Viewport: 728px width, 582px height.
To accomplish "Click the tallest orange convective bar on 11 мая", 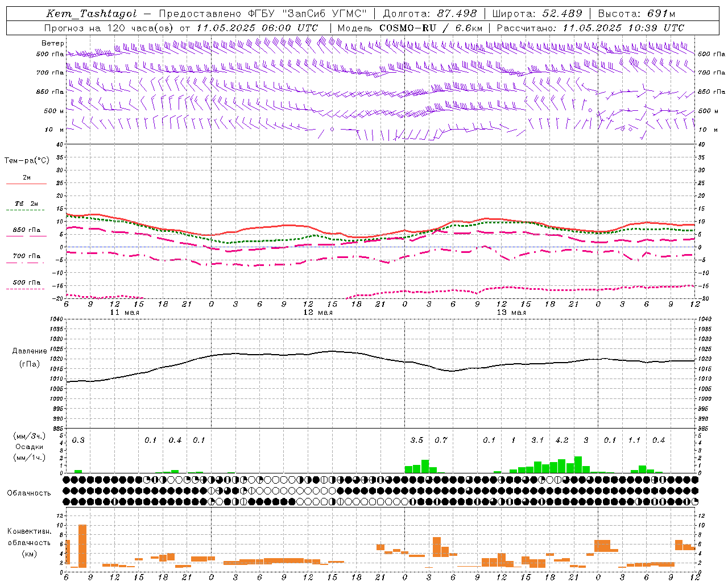I will pyautogui.click(x=82, y=546).
